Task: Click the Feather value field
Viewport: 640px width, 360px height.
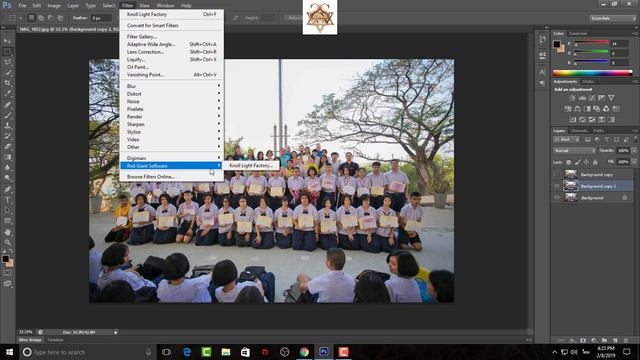Action: point(101,18)
